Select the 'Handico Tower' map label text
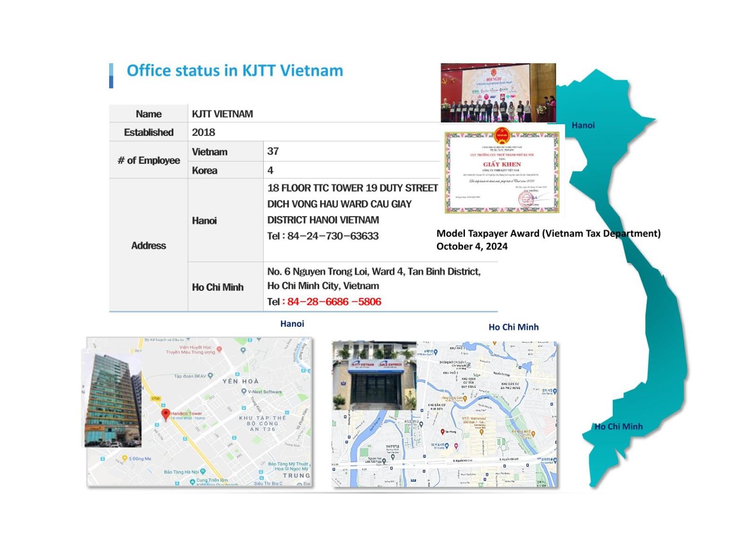This screenshot has height=534, width=756. click(186, 413)
